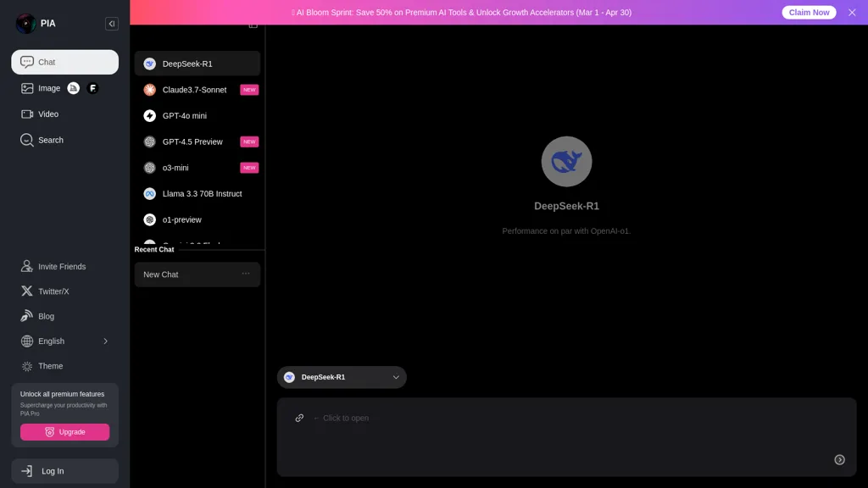This screenshot has height=488, width=868.
Task: Click the AI Bloom Sprint promo text
Action: tap(462, 12)
